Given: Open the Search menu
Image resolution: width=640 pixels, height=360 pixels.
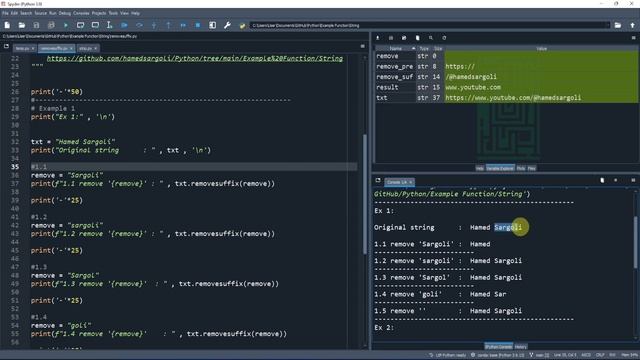Looking at the screenshot, I should click(x=26, y=13).
